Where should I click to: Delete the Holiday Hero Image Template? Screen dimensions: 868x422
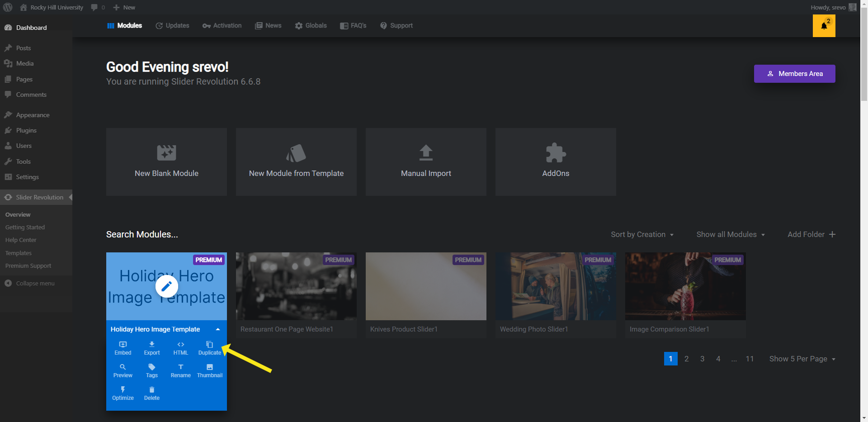click(151, 394)
